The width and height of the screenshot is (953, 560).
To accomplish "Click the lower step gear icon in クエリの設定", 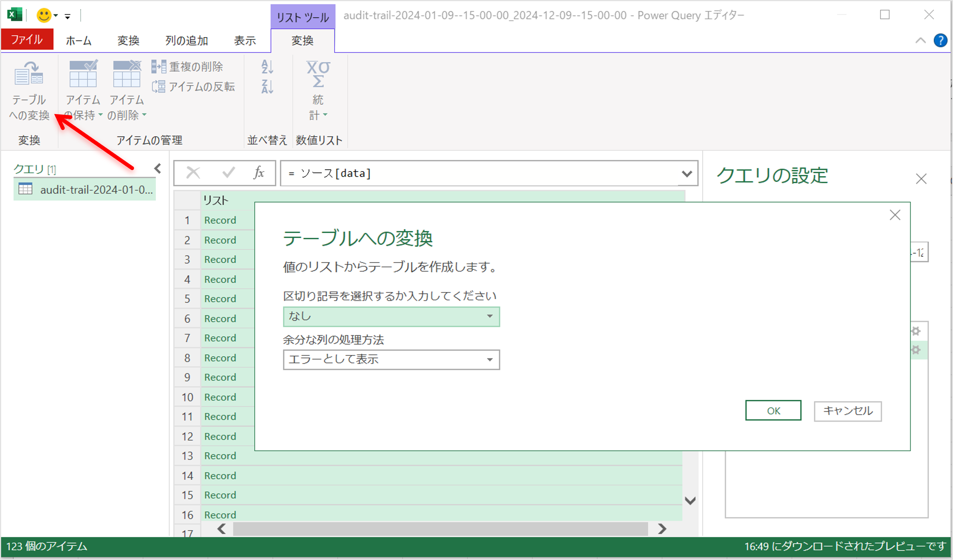I will pos(915,350).
